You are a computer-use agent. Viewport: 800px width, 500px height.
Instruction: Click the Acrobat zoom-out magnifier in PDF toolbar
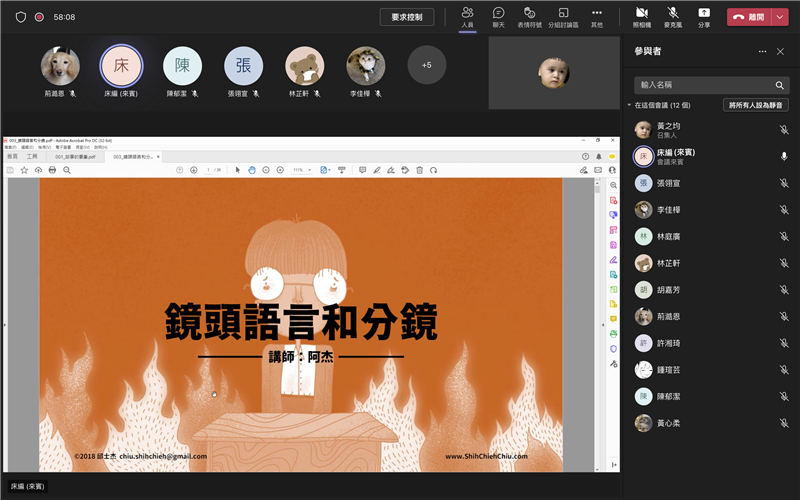266,170
